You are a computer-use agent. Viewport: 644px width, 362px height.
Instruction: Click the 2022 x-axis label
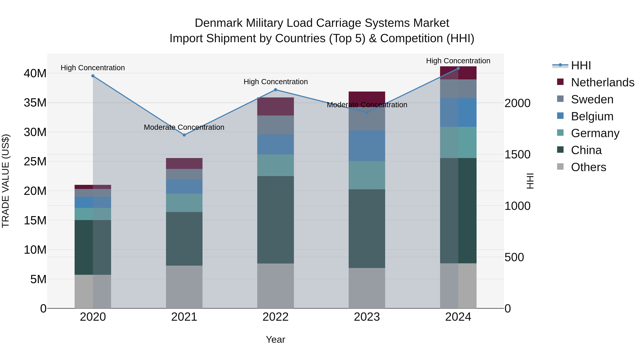tap(275, 317)
